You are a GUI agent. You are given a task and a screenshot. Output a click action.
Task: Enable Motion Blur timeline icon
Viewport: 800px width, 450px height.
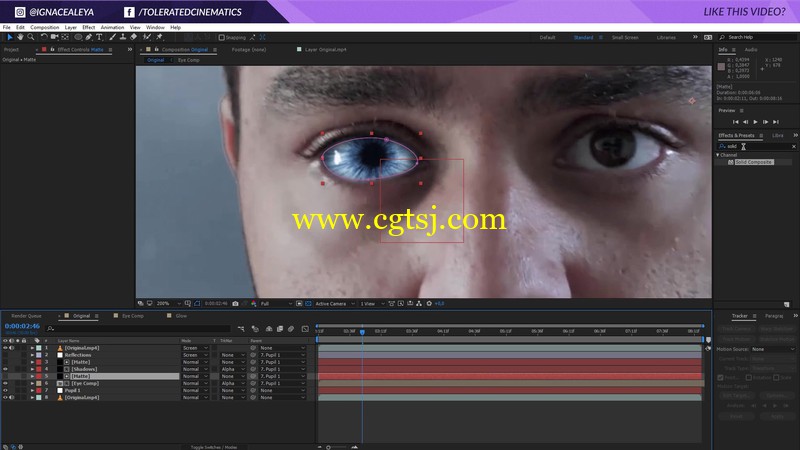click(291, 329)
